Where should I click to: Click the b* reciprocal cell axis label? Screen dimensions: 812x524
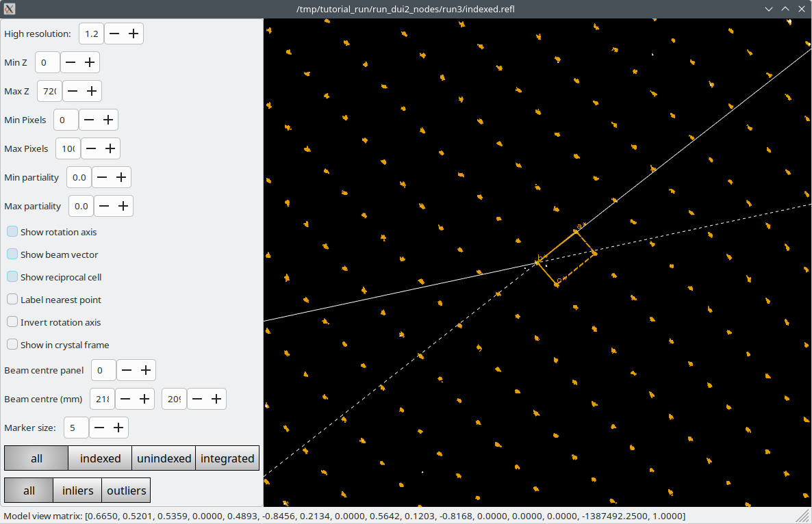pos(542,258)
